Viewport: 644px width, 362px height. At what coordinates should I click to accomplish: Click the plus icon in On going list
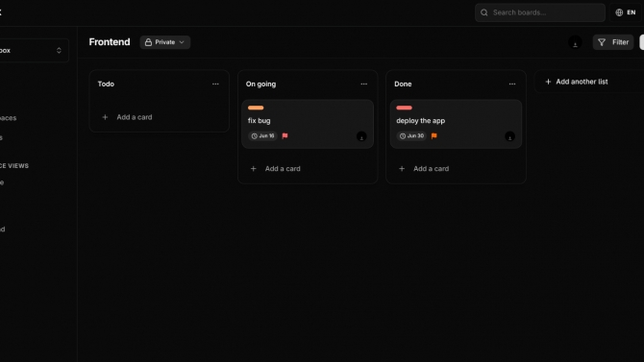254,169
